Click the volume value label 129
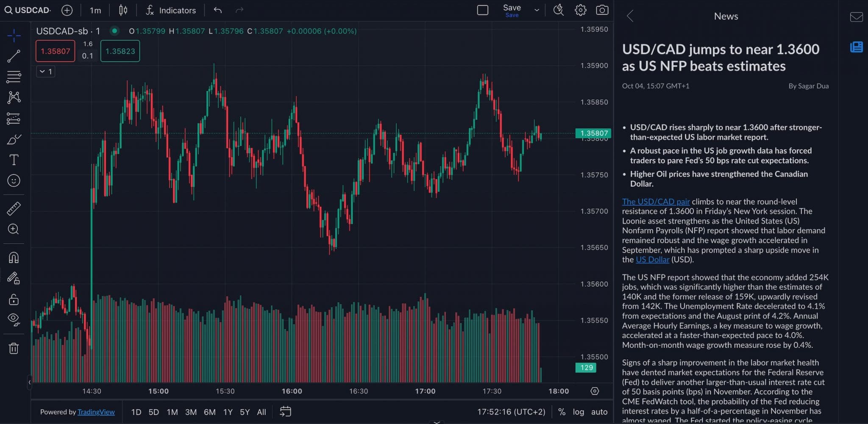The image size is (868, 424). (586, 368)
